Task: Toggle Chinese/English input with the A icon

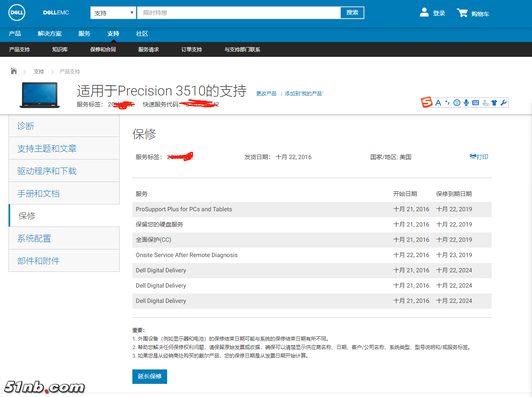Action: pos(438,102)
